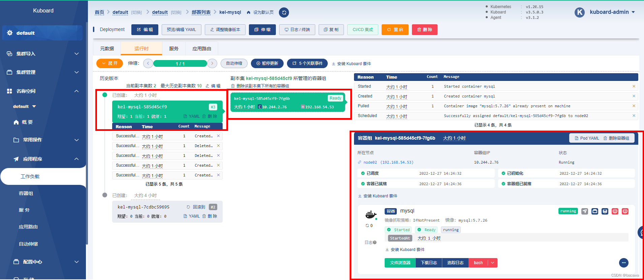The image size is (644, 280).
Task: Click the question mark help icon beside 日志
Action: click(375, 243)
